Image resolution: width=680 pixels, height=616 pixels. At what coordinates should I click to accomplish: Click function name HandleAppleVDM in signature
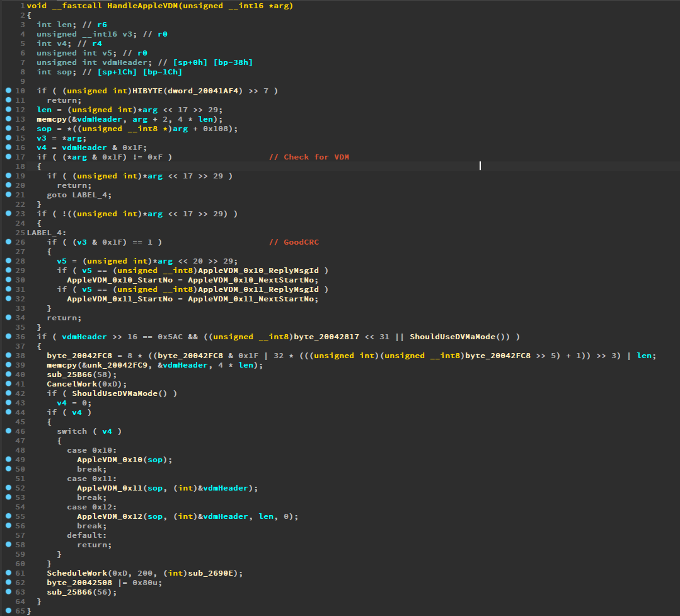142,6
